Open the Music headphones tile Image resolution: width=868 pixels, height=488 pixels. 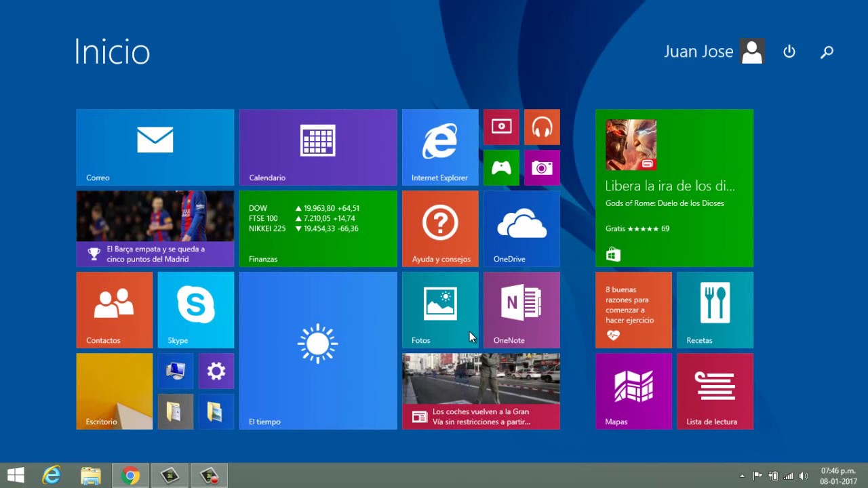click(x=542, y=127)
